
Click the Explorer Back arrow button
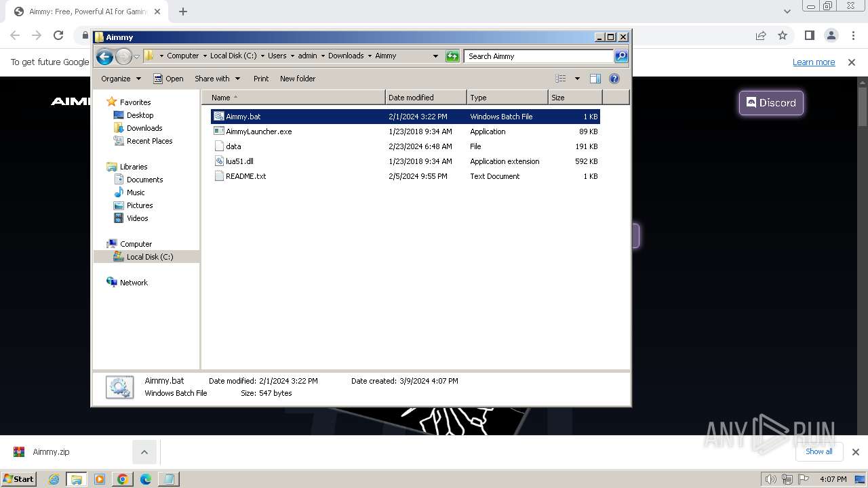(104, 56)
